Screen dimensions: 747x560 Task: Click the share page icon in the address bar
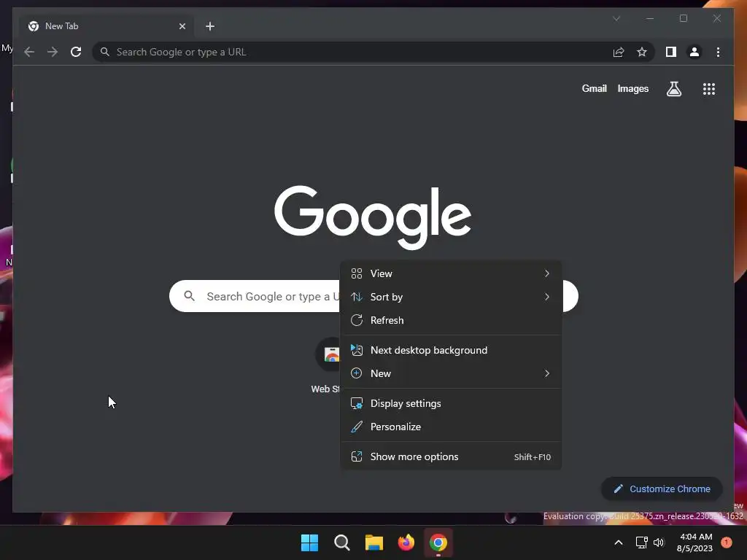(619, 52)
